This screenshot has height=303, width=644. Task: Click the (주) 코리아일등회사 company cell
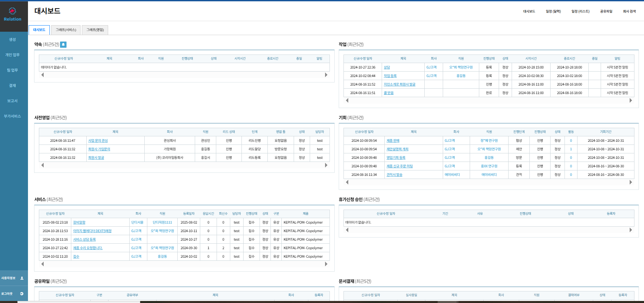(170, 158)
